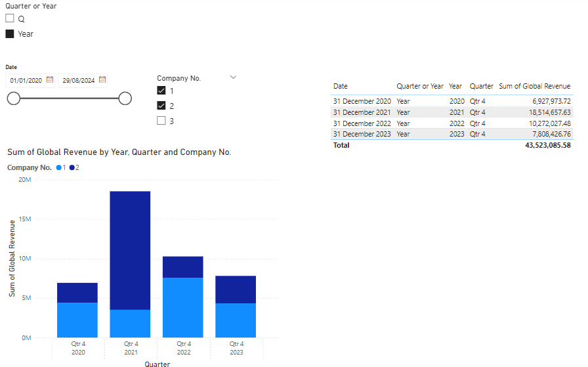Click the Qtr 4 2021 x-axis label
Screen dimensions: 588x367
[131, 348]
